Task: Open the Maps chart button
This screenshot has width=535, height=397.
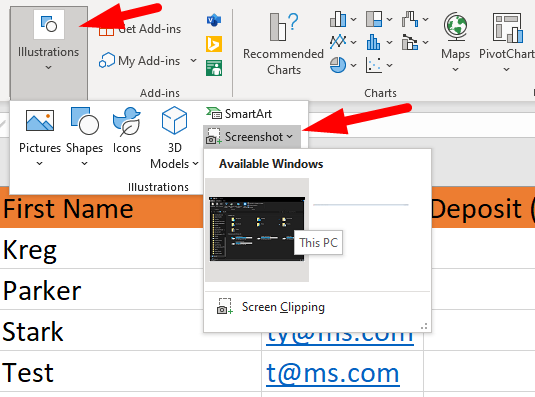Action: coord(456,43)
